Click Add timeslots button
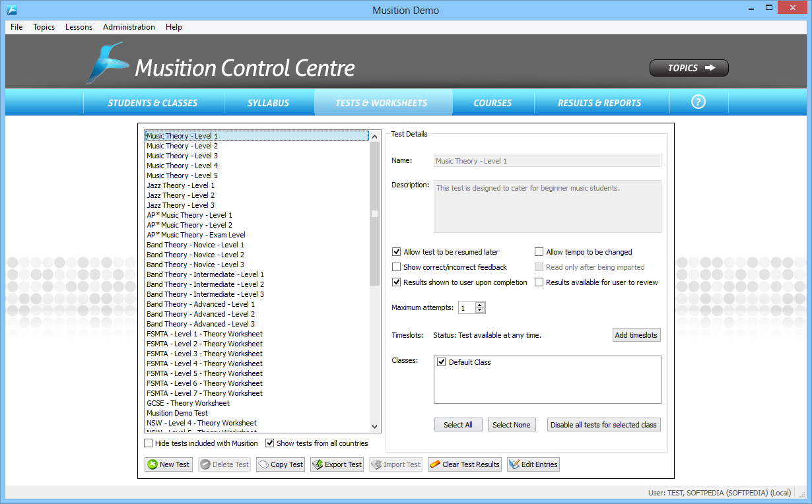The width and height of the screenshot is (812, 504). tap(636, 335)
